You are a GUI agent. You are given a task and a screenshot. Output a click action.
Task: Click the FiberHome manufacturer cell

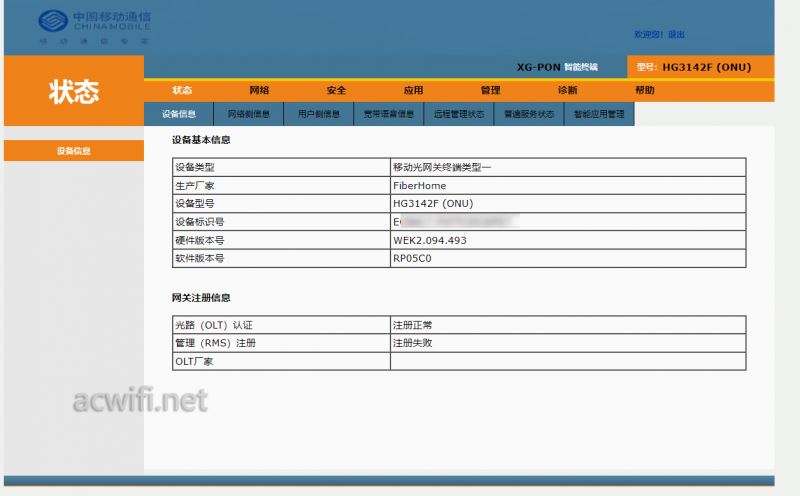[x=419, y=185]
